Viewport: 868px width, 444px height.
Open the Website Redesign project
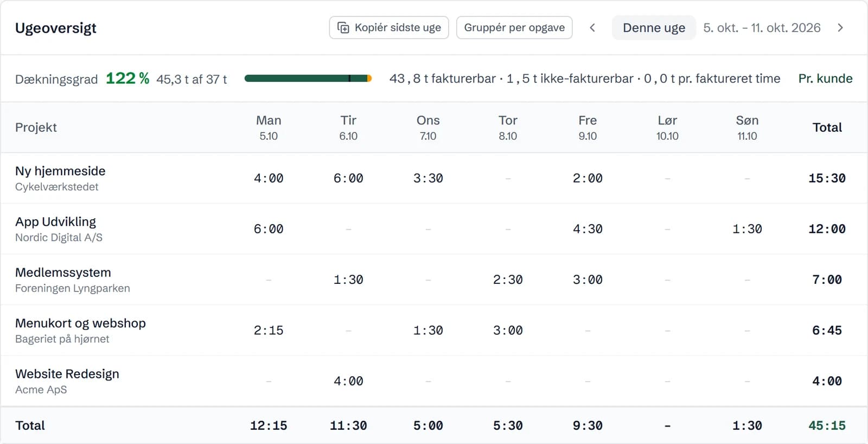click(67, 374)
